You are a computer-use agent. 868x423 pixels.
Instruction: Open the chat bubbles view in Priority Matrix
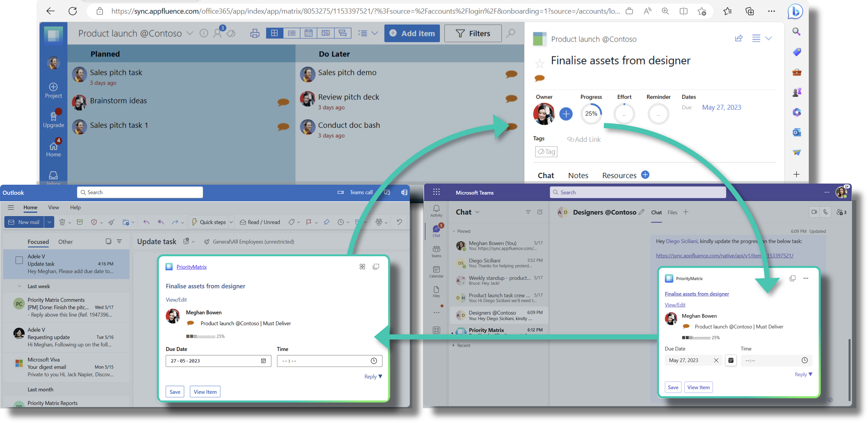[x=343, y=33]
